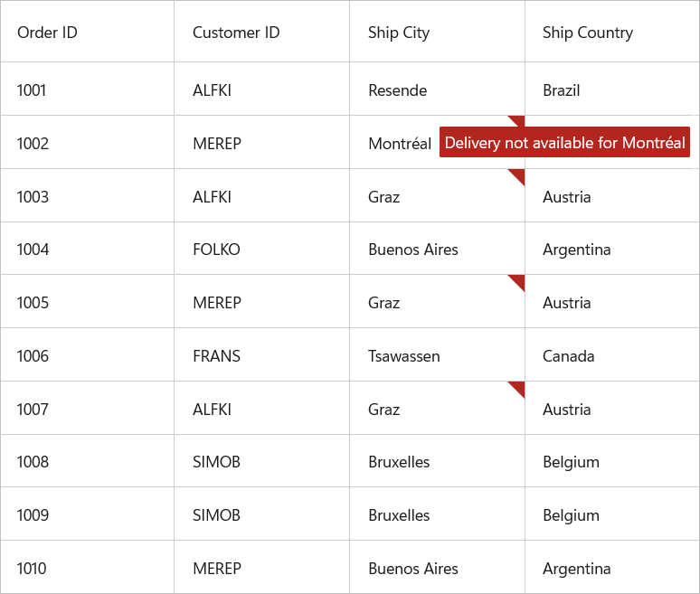Click the "Delivery not available for Montréal" tooltip
The width and height of the screenshot is (700, 594).
click(x=564, y=143)
